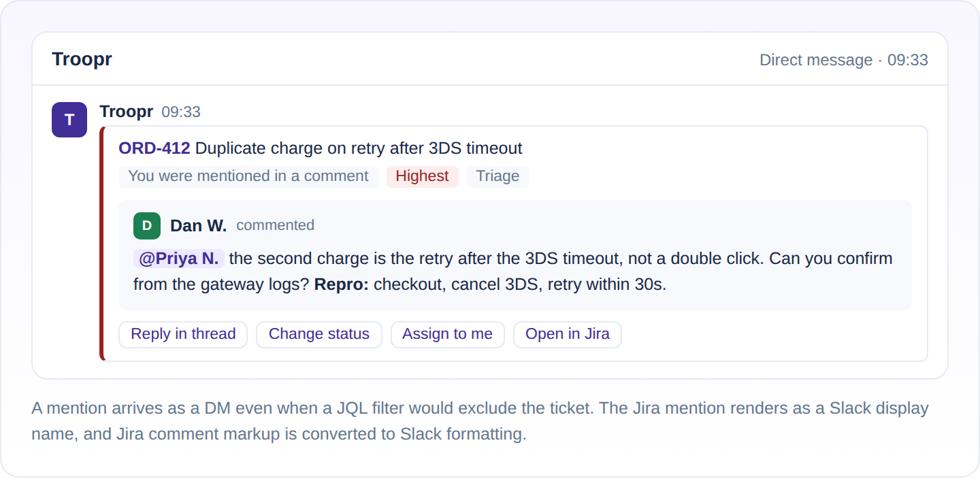Click the 'commented' label next to Dan W.

pyautogui.click(x=275, y=225)
